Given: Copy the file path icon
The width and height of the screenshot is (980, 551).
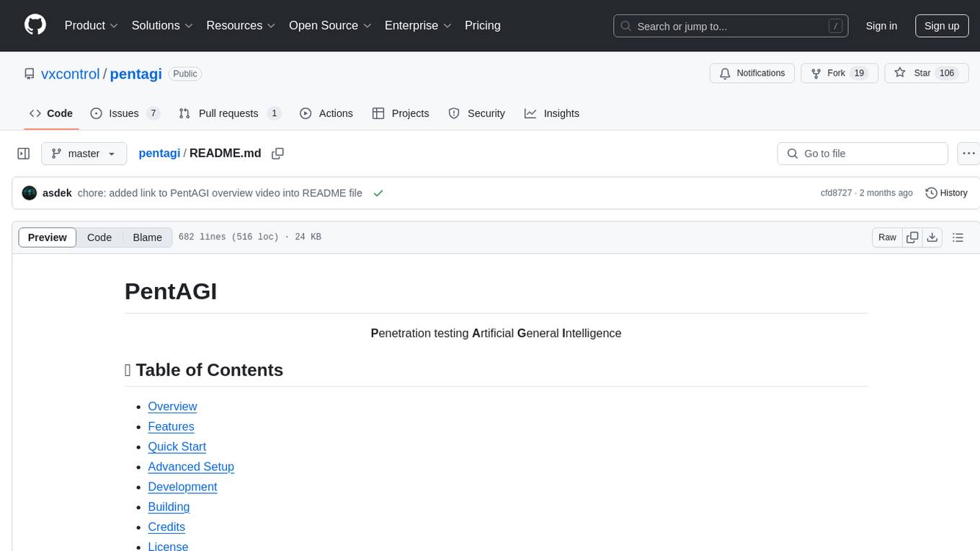Looking at the screenshot, I should click(277, 154).
